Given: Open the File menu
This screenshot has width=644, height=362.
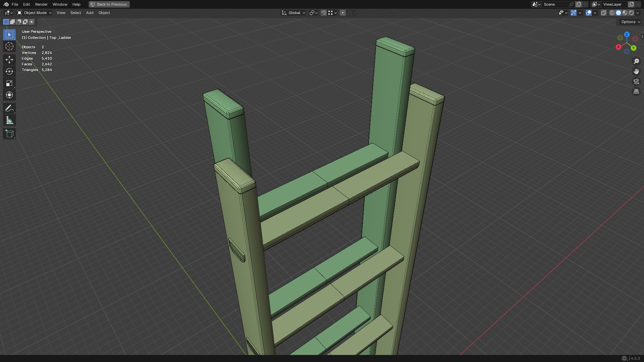Looking at the screenshot, I should [15, 4].
